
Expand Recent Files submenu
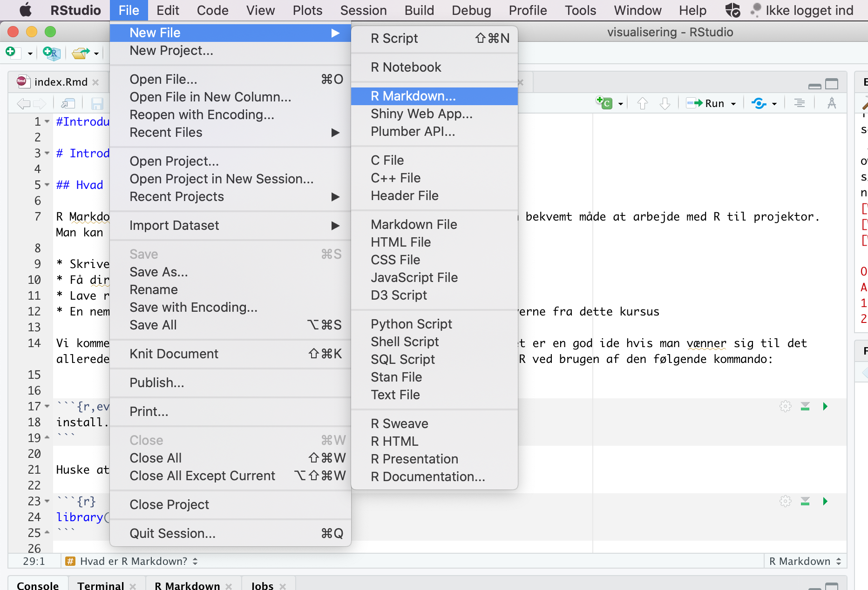(230, 133)
